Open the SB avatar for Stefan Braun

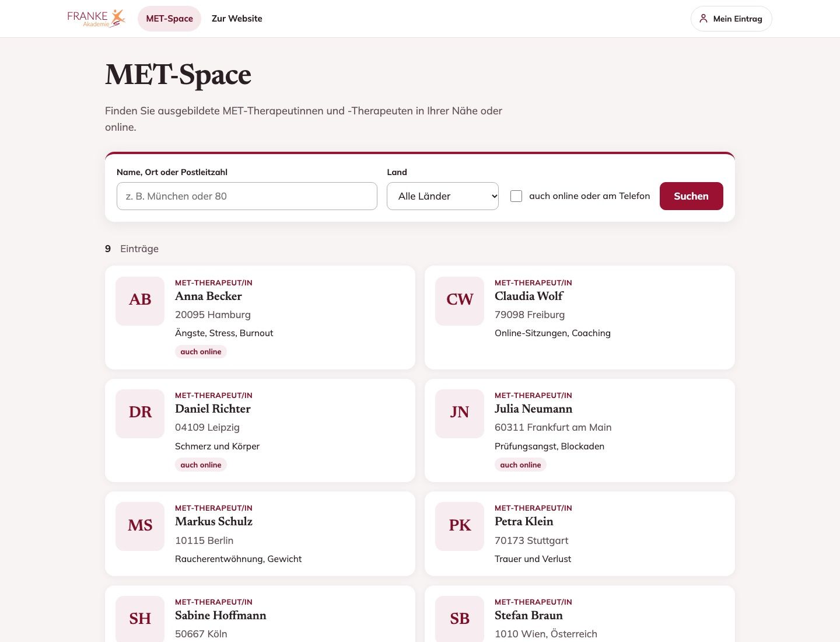460,619
